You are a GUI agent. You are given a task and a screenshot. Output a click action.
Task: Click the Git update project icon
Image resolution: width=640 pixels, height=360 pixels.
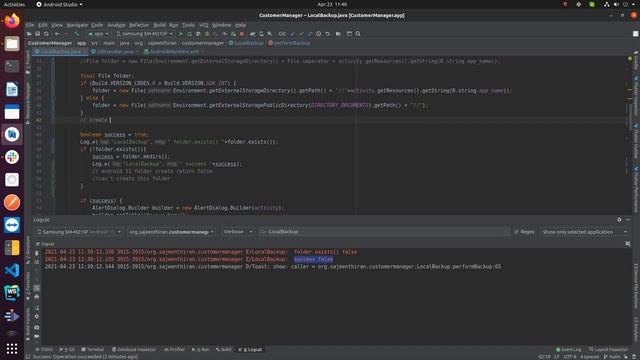pos(292,34)
